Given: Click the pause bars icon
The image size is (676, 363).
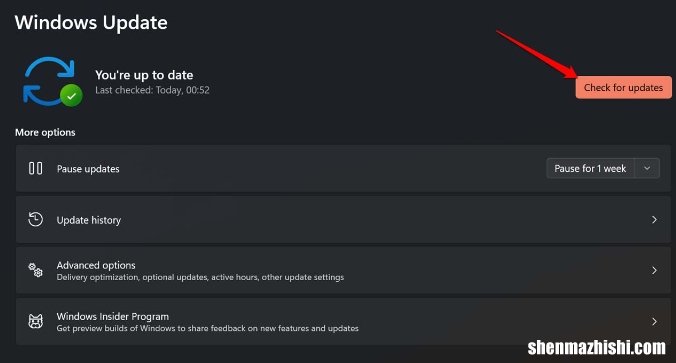Looking at the screenshot, I should [x=35, y=168].
